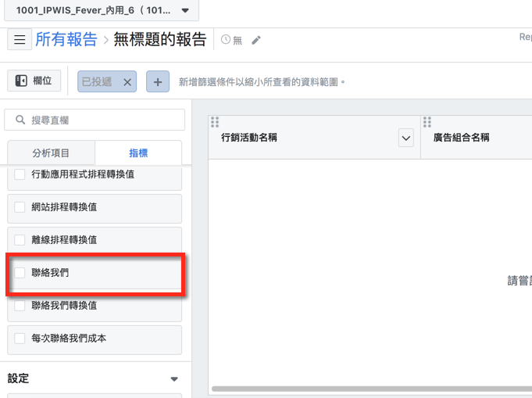Viewport: 532px width, 398px height.
Task: Switch to the 分析項目 tab
Action: tap(51, 153)
